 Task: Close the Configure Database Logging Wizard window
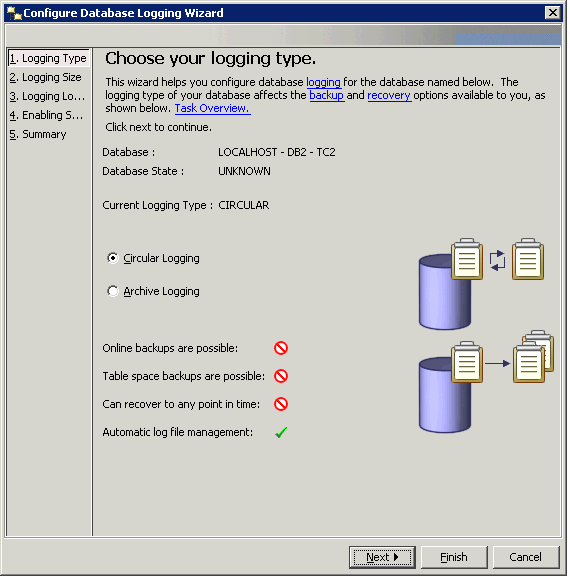(552, 13)
